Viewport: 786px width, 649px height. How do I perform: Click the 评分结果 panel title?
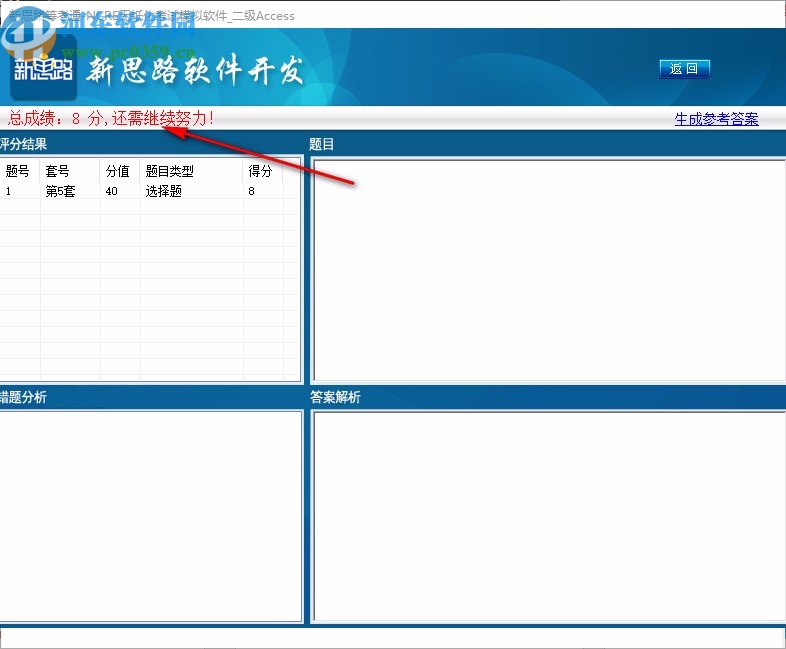click(x=23, y=144)
